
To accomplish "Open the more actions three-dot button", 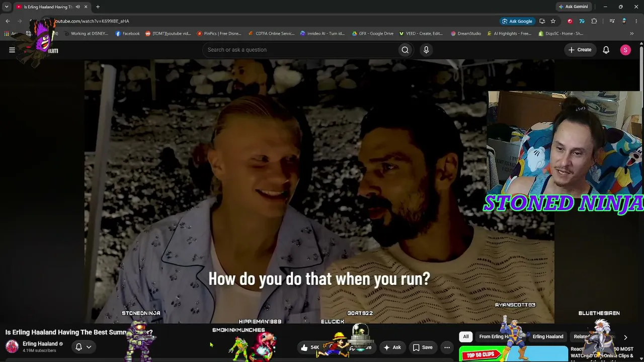I will tap(447, 347).
